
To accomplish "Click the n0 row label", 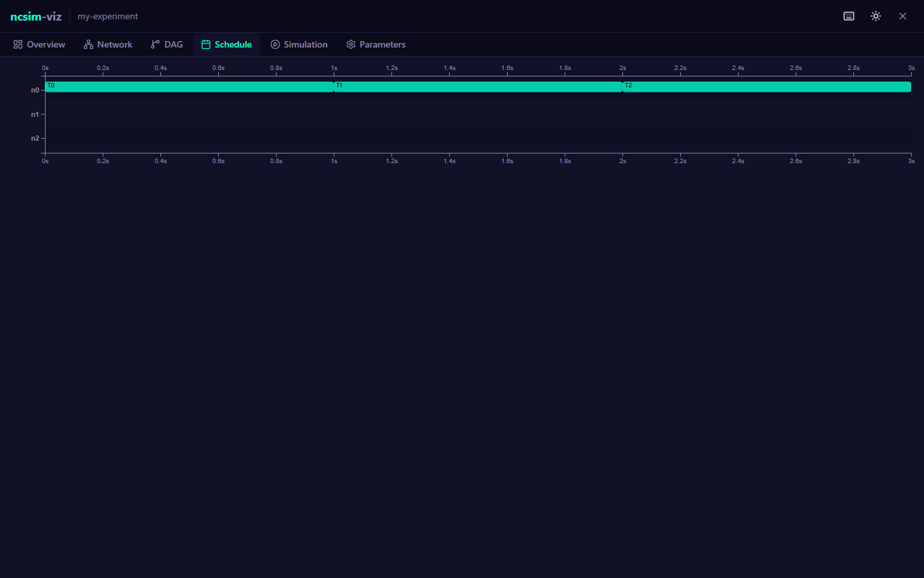I will tap(35, 90).
